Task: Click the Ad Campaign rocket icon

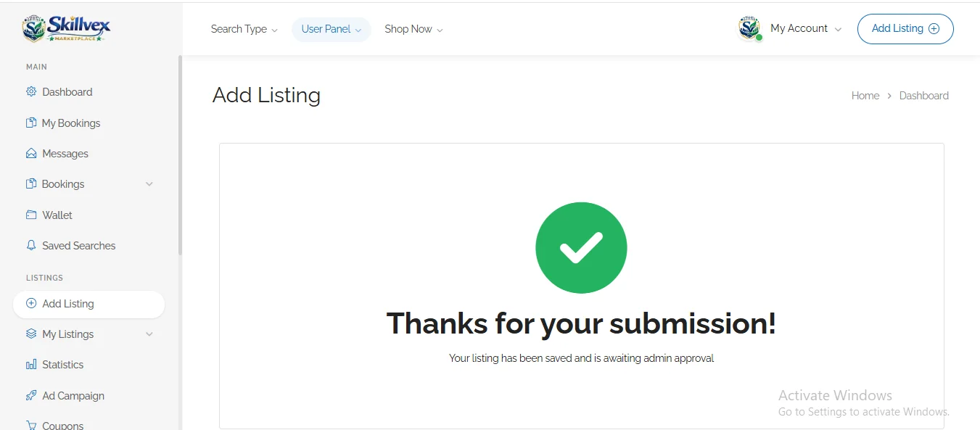Action: click(x=31, y=396)
